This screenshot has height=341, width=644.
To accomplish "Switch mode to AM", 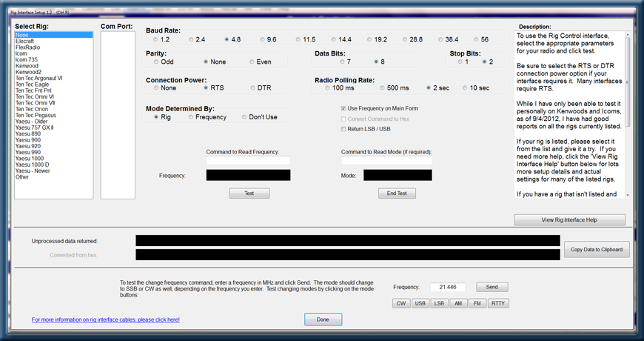I will tap(458, 304).
